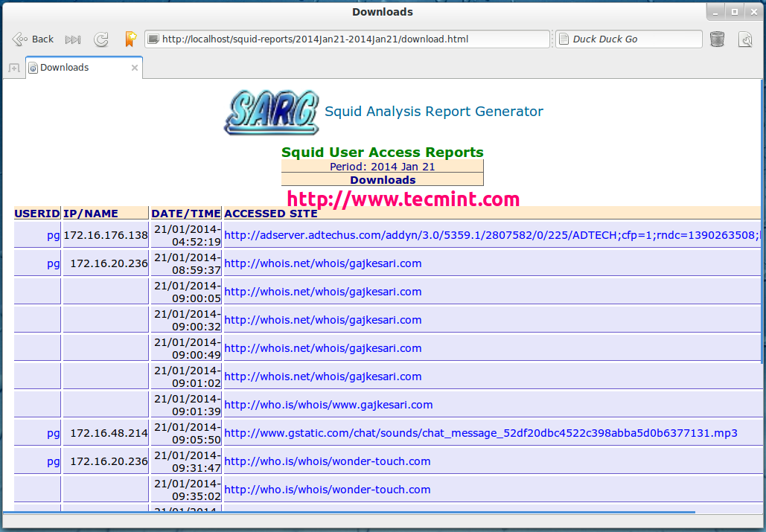Viewport: 766px width, 532px height.
Task: Click pg user at 08:59:37 row
Action: (x=54, y=264)
